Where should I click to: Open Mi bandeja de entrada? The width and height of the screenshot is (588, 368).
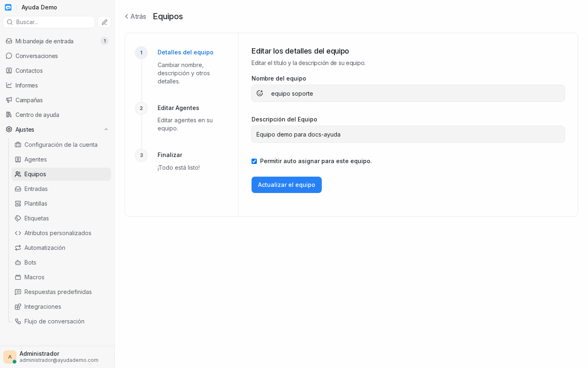(x=57, y=41)
